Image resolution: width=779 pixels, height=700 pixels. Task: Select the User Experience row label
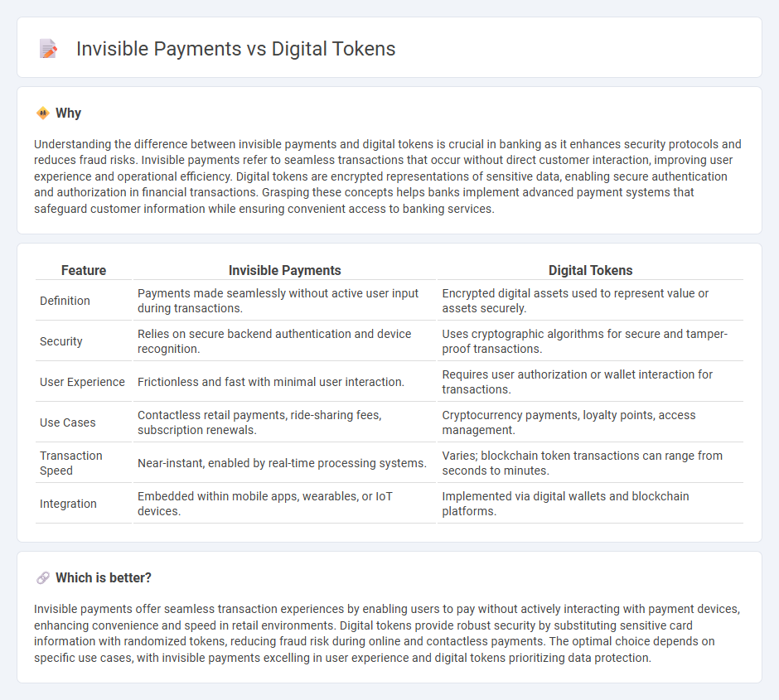coord(83,382)
